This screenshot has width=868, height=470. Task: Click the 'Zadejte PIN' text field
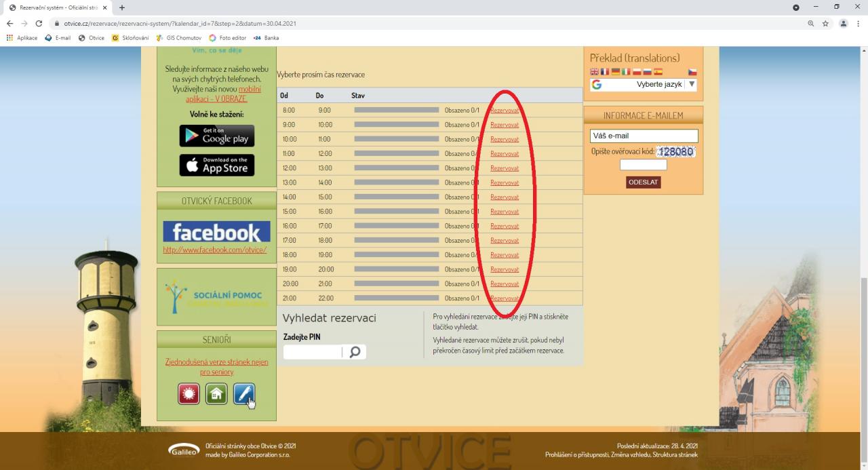(x=313, y=352)
